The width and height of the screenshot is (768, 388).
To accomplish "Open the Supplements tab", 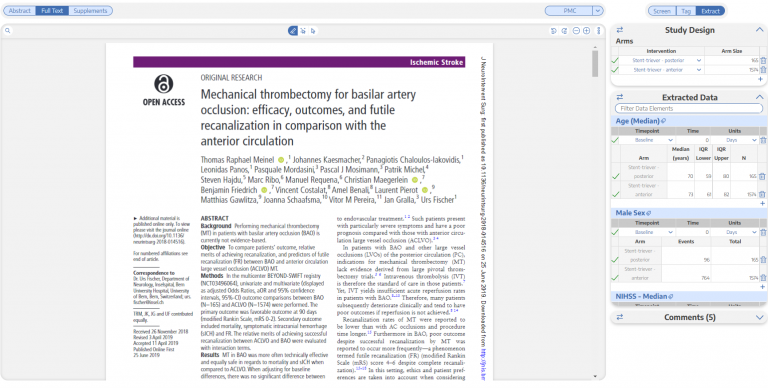I will [90, 10].
